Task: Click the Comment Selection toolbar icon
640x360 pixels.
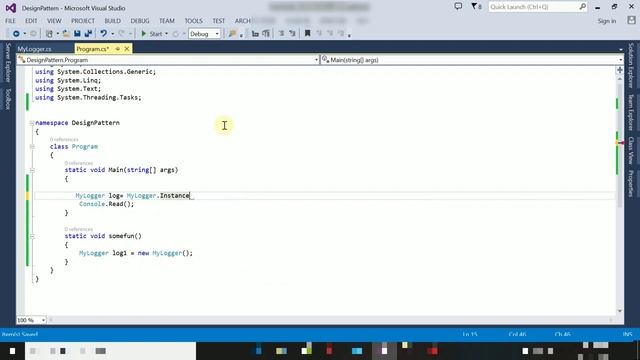Action: tap(255, 34)
